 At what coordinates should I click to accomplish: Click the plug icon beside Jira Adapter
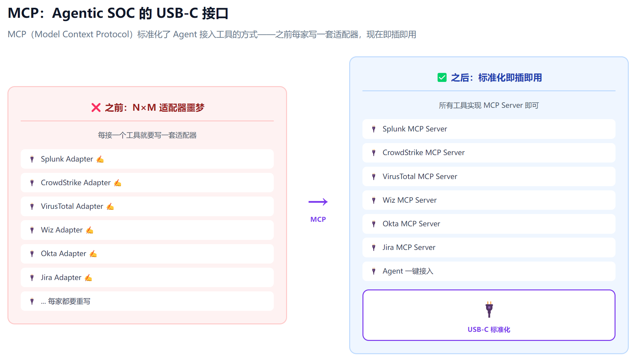[x=32, y=277]
